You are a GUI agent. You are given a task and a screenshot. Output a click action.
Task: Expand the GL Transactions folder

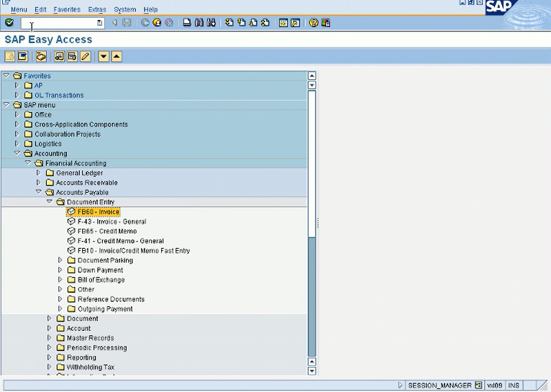17,95
